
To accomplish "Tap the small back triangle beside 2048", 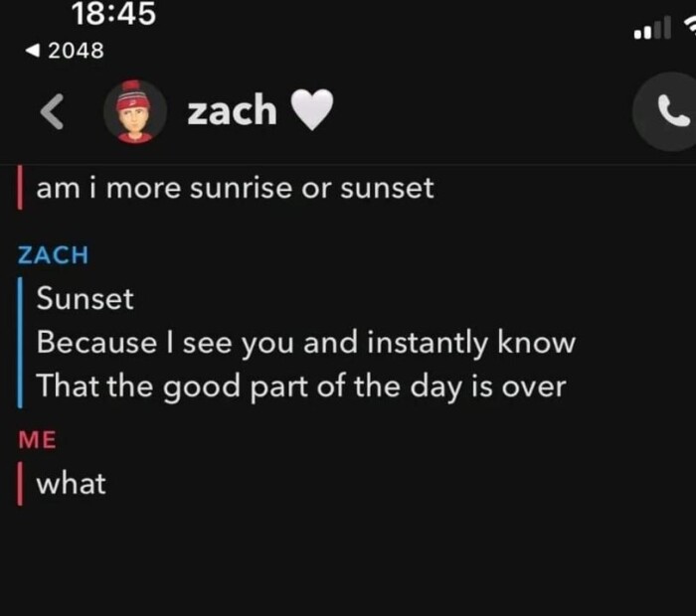I will tap(36, 51).
